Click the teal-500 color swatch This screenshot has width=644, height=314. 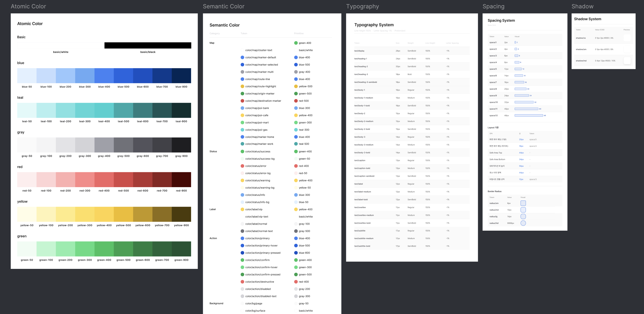[123, 110]
